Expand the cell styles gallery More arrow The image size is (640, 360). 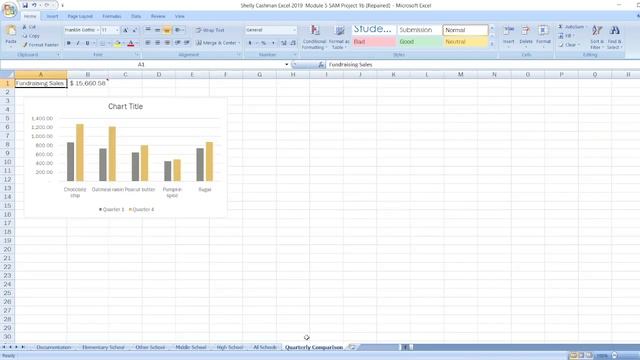tap(492, 44)
